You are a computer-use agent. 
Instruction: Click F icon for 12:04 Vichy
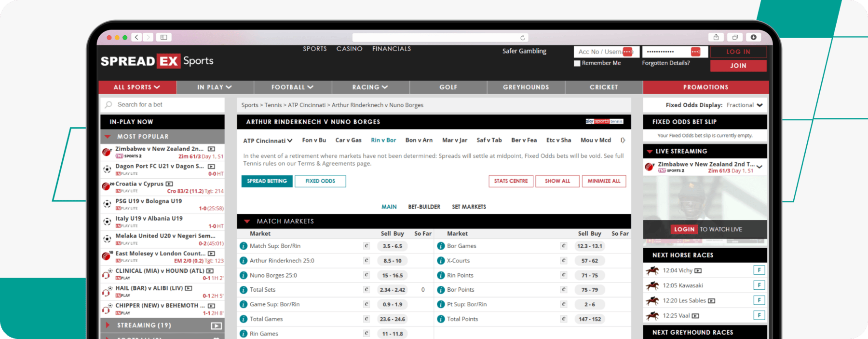click(759, 270)
